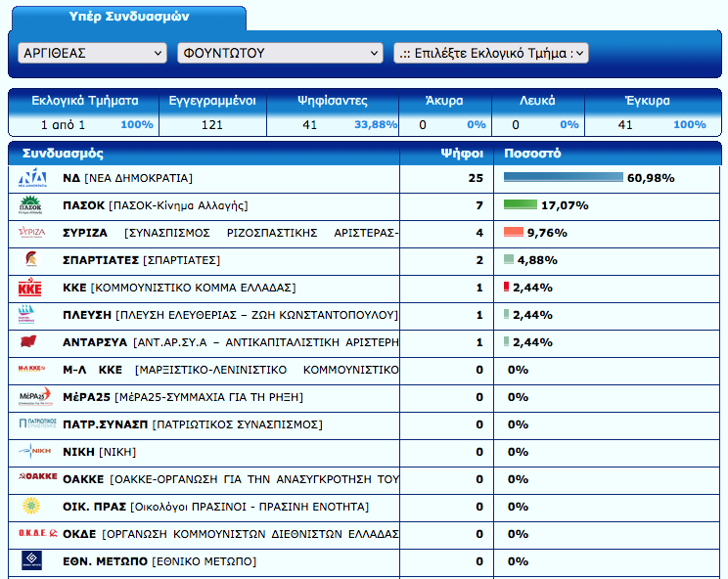The height and width of the screenshot is (579, 728).
Task: Click the ΝΙΚΗ party logo icon
Action: tap(32, 452)
